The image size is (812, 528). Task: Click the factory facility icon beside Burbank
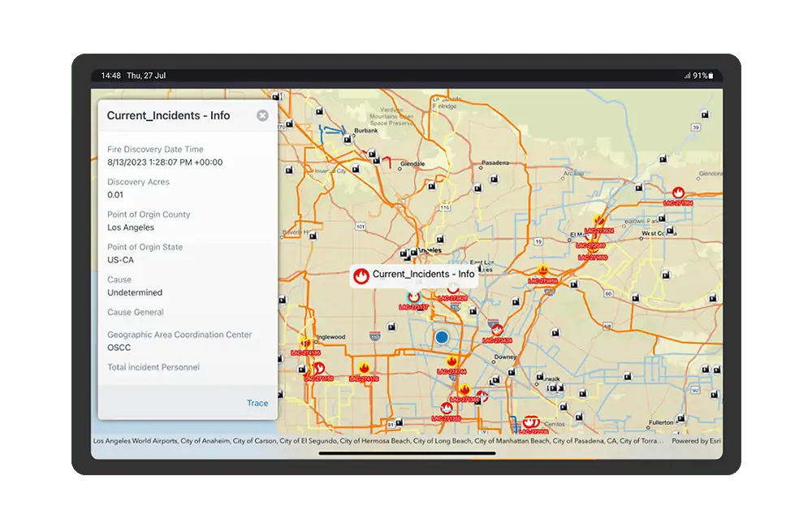pyautogui.click(x=347, y=139)
